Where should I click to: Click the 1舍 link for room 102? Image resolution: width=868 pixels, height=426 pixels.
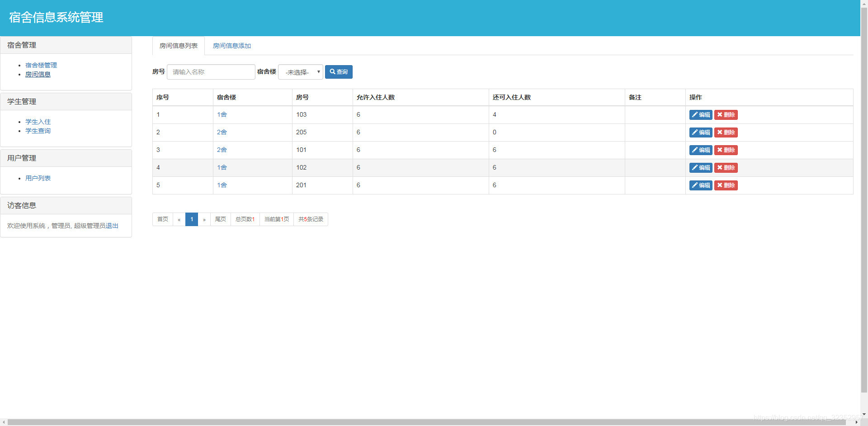click(222, 168)
